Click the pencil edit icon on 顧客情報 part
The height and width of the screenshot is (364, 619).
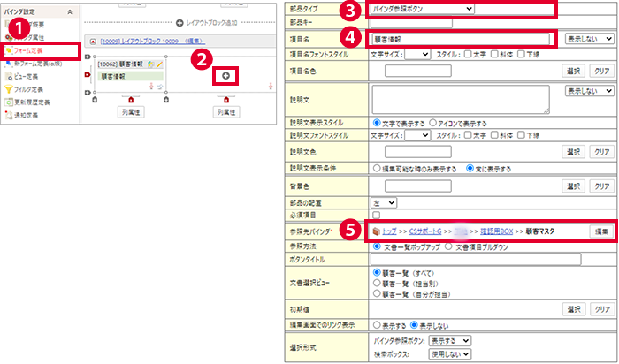159,64
